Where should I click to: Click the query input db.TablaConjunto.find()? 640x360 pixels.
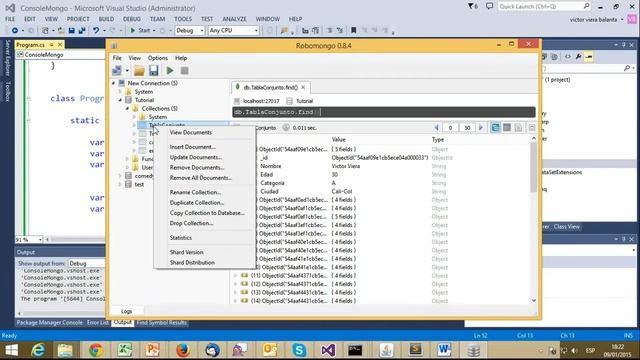coord(384,112)
